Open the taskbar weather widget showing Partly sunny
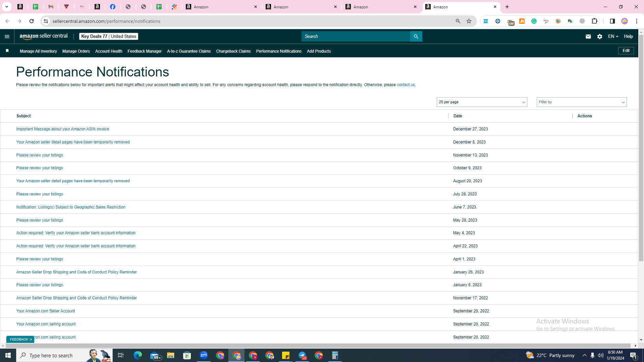This screenshot has height=362, width=644. (550, 355)
